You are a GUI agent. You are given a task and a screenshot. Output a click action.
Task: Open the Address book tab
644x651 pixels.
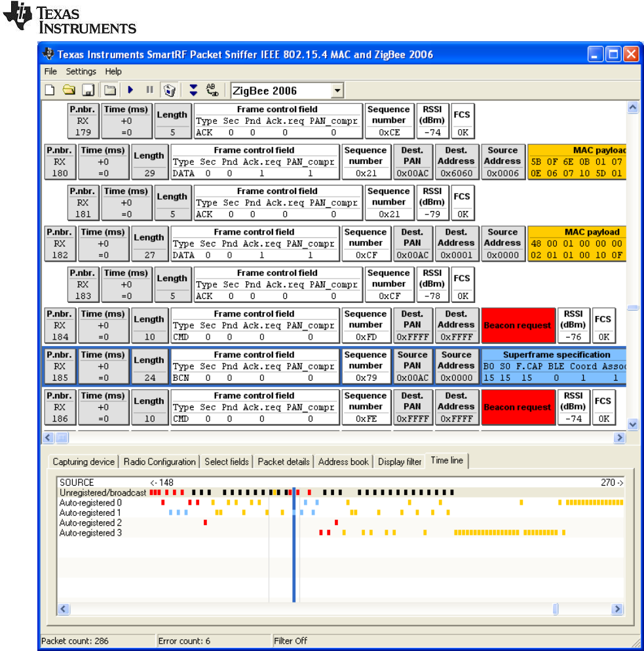click(x=343, y=462)
